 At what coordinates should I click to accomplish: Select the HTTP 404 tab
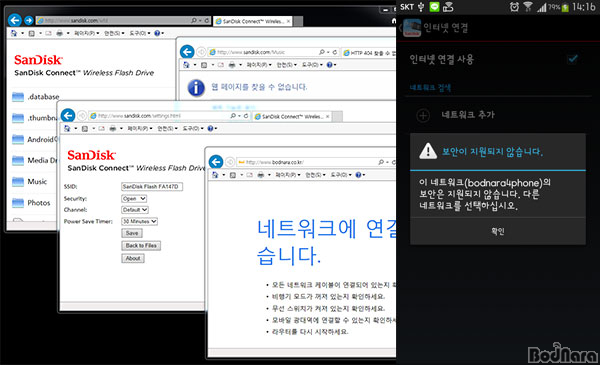point(369,52)
